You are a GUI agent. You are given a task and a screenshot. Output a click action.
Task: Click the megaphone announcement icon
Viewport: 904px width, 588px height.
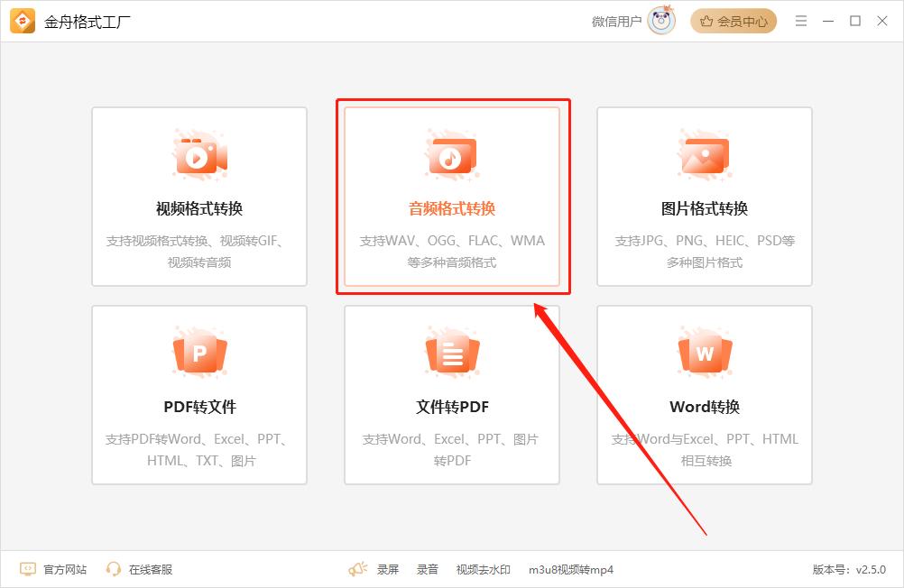click(x=358, y=570)
